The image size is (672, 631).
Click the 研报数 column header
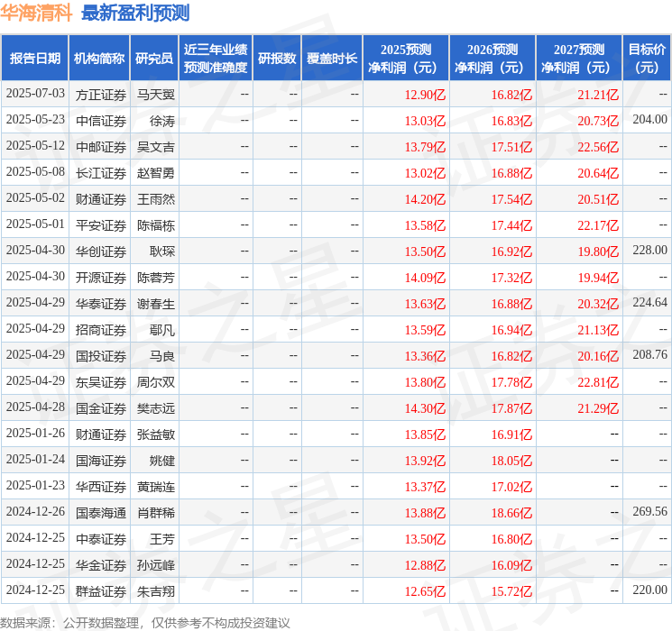277,59
